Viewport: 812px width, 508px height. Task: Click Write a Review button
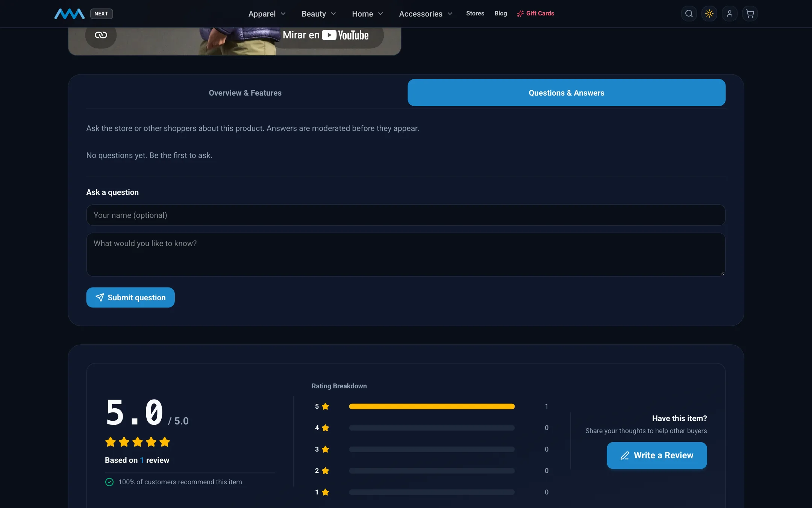point(657,455)
